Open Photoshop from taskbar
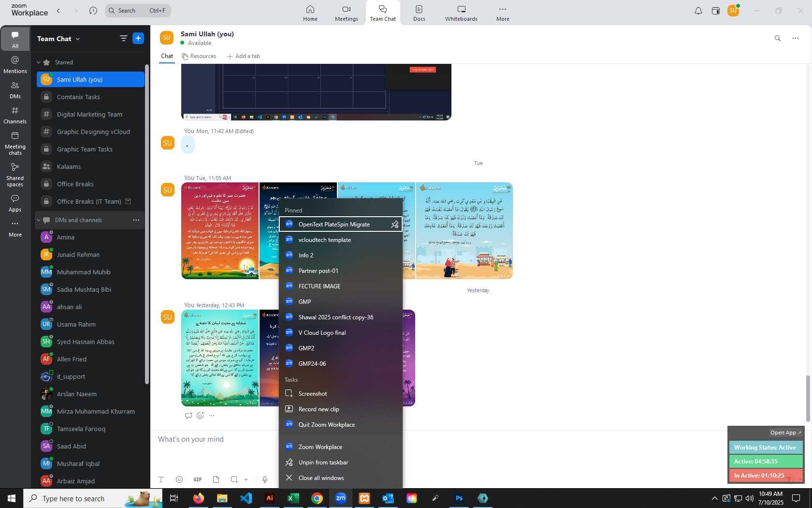The image size is (812, 508). 459,498
